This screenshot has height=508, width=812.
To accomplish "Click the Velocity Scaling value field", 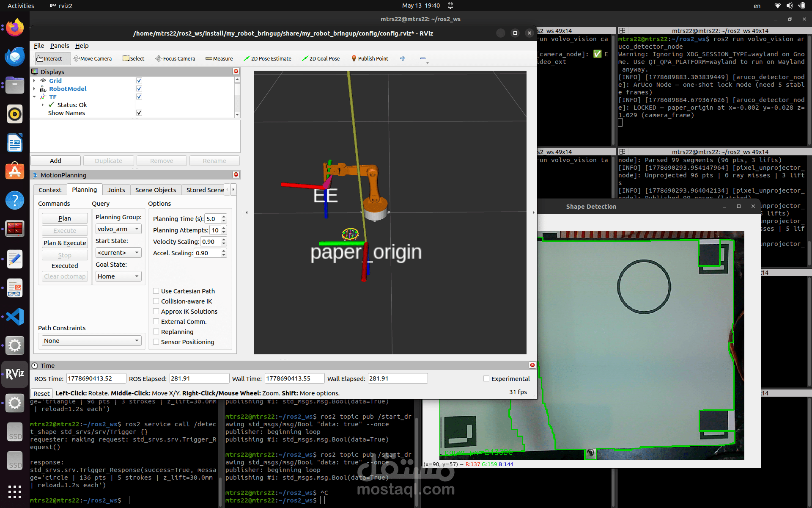I will pyautogui.click(x=211, y=242).
